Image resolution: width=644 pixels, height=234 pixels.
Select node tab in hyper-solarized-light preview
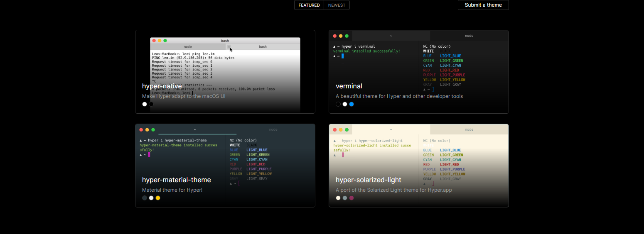(469, 129)
